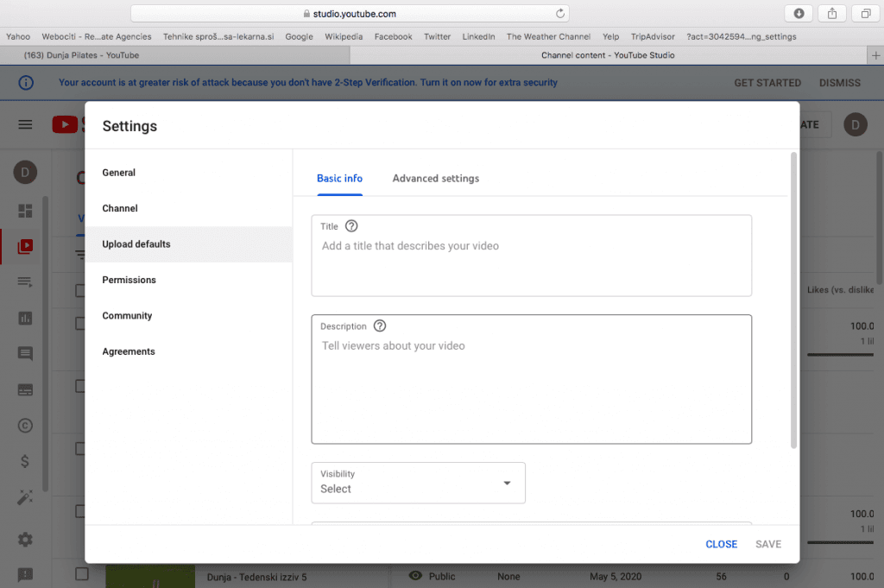The image size is (884, 588).
Task: Click the Description help question mark icon
Action: (380, 326)
